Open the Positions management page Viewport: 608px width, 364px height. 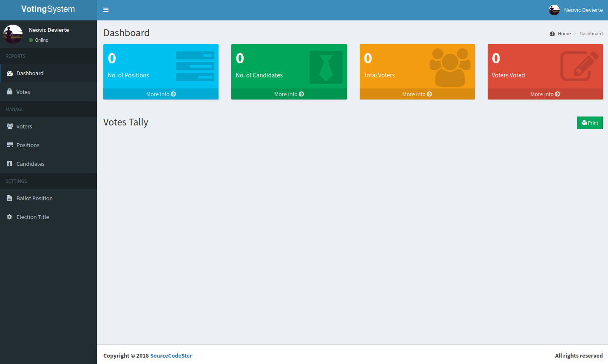(x=48, y=145)
